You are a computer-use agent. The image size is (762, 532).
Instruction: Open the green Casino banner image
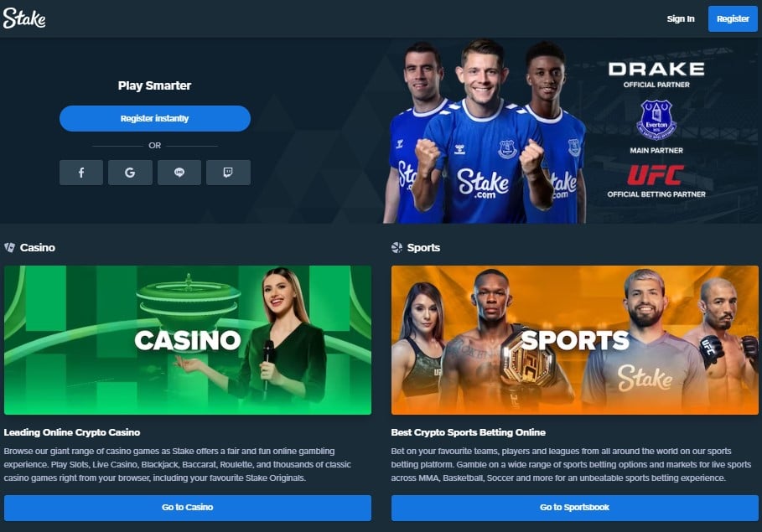(188, 340)
